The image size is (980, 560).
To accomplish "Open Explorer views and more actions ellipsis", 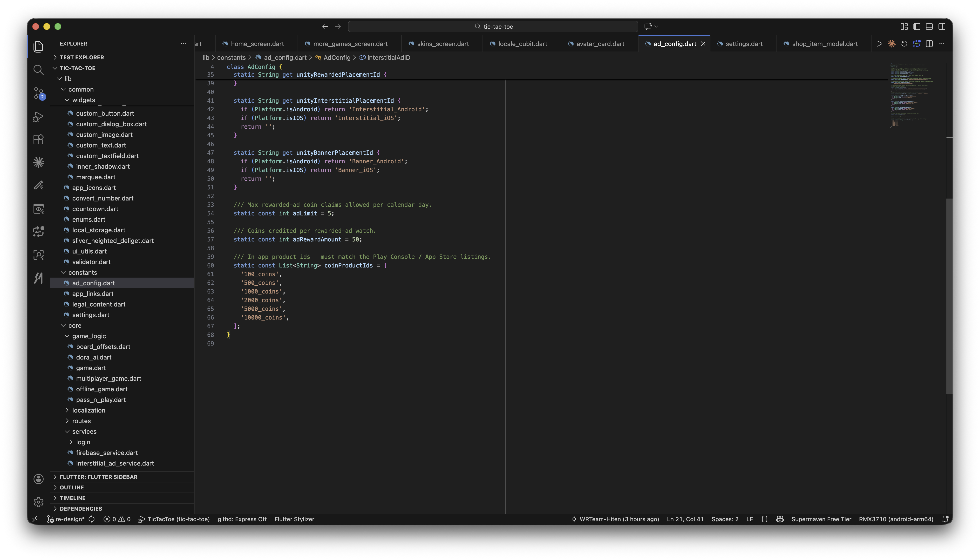I will (x=183, y=44).
